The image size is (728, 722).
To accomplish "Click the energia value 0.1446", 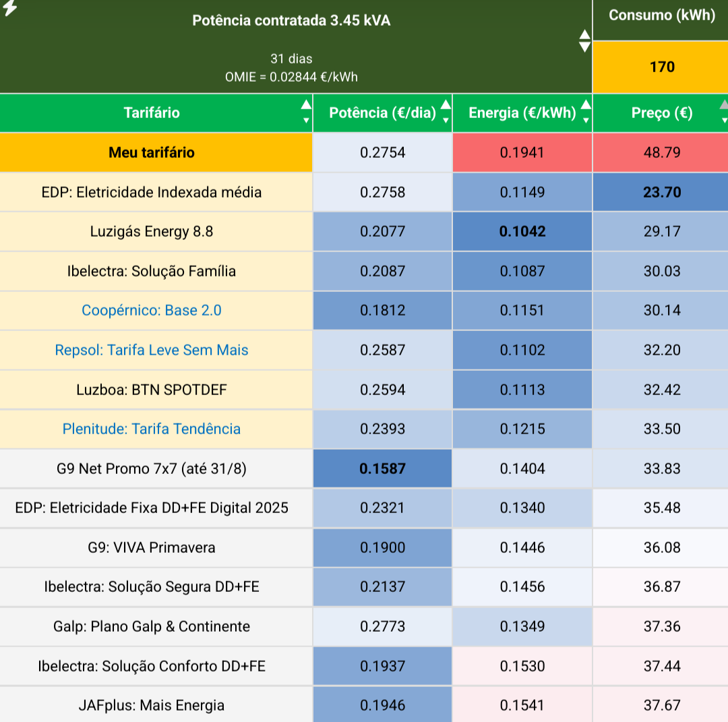I will point(522,547).
